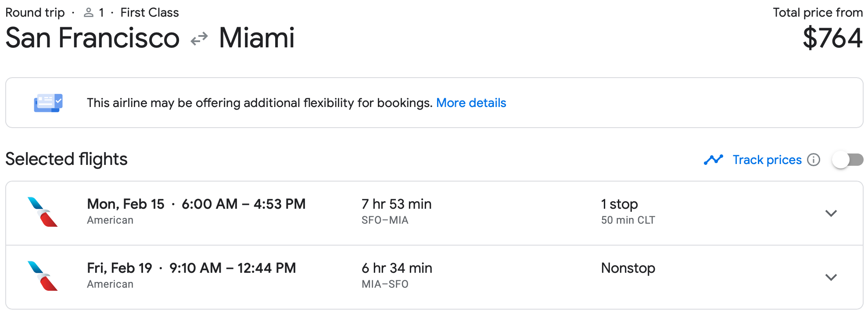
Task: Open the Round trip selector
Action: point(35,12)
